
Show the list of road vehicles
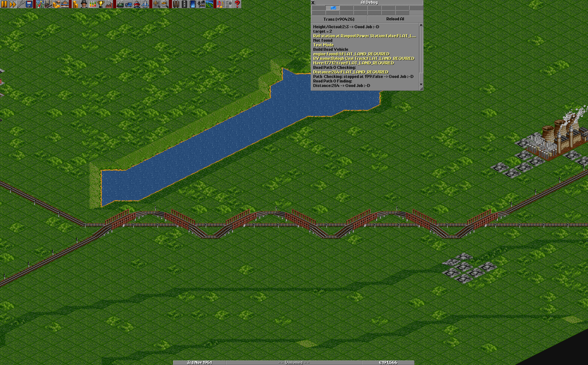click(x=129, y=4)
